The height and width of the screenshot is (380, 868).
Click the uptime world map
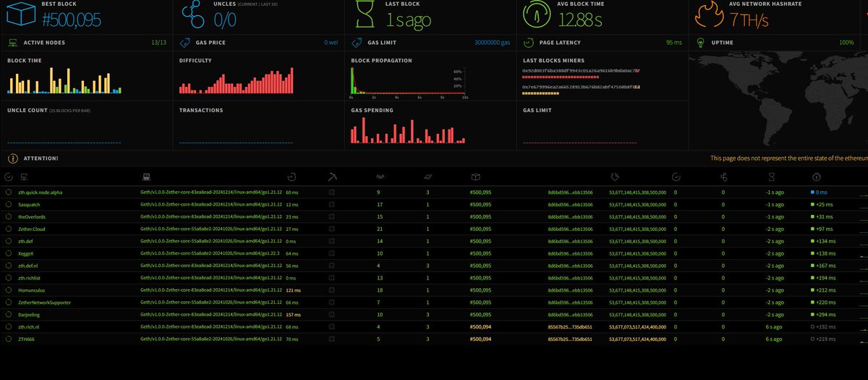point(778,98)
